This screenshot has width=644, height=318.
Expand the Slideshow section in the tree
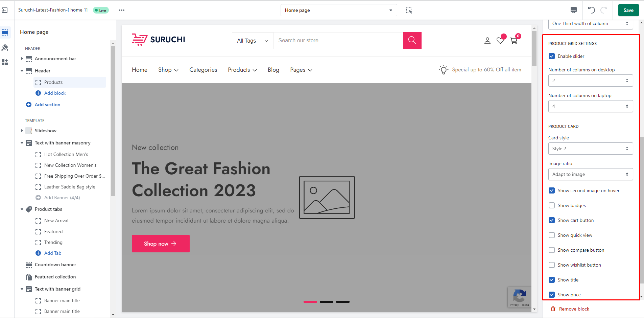22,131
